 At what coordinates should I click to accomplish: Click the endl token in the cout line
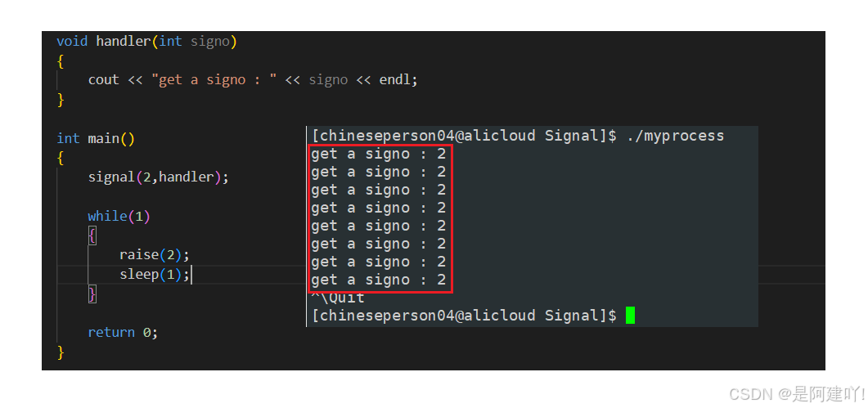coord(396,79)
